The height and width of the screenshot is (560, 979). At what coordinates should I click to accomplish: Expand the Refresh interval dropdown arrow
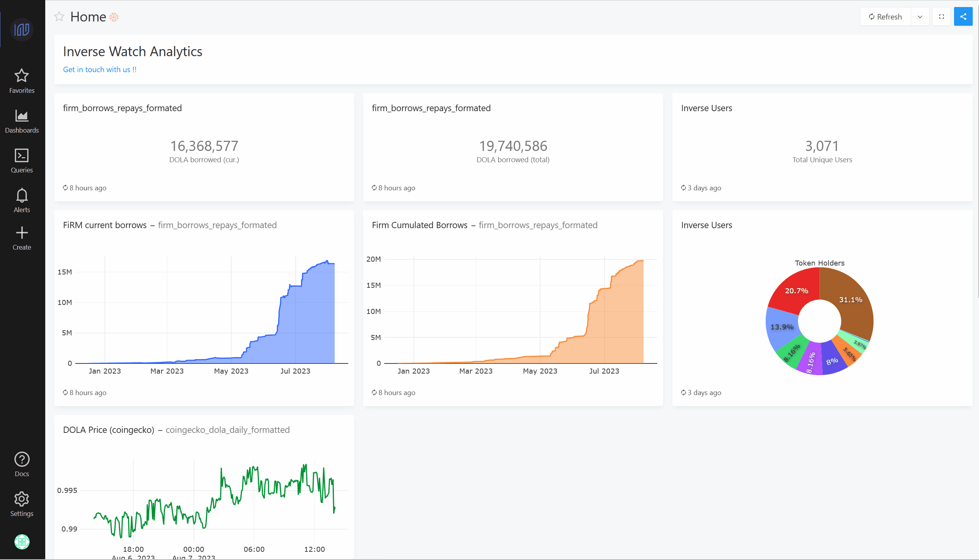tap(920, 17)
